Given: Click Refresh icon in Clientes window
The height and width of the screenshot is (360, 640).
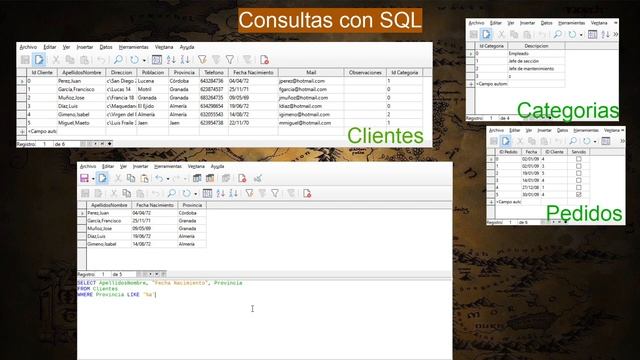Looking at the screenshot, I should coord(134,60).
